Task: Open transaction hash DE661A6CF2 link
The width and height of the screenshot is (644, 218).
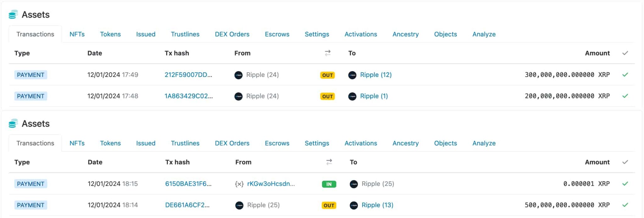Action: pyautogui.click(x=187, y=205)
